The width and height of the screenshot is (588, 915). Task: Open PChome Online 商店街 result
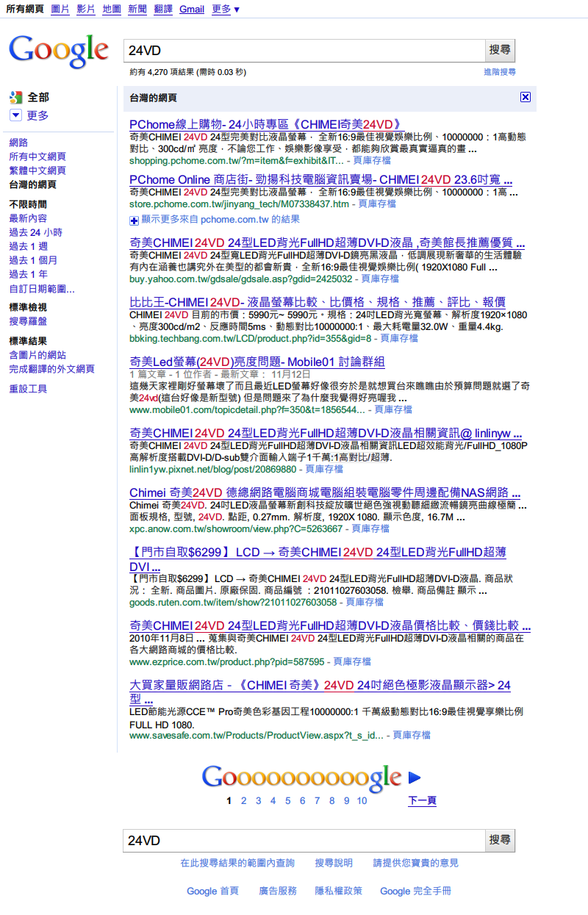click(x=321, y=179)
